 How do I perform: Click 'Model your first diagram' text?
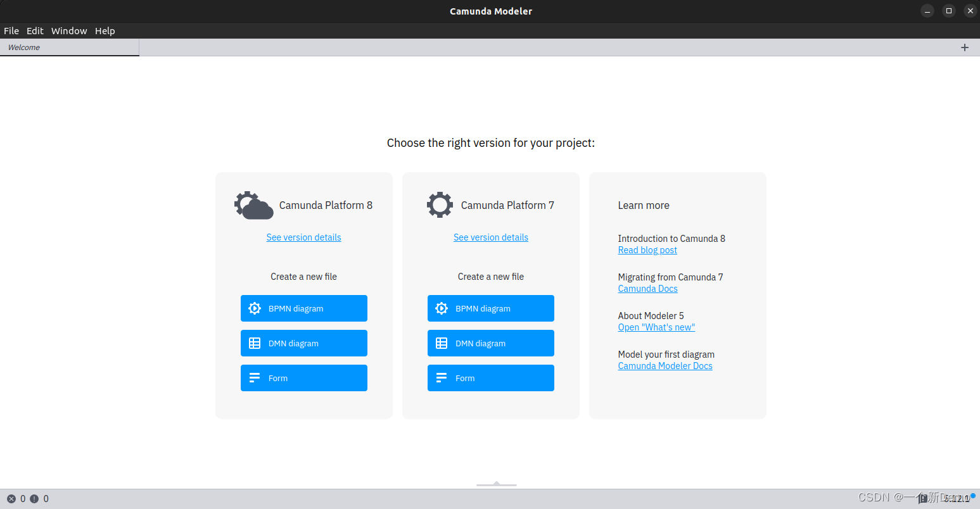coord(666,355)
